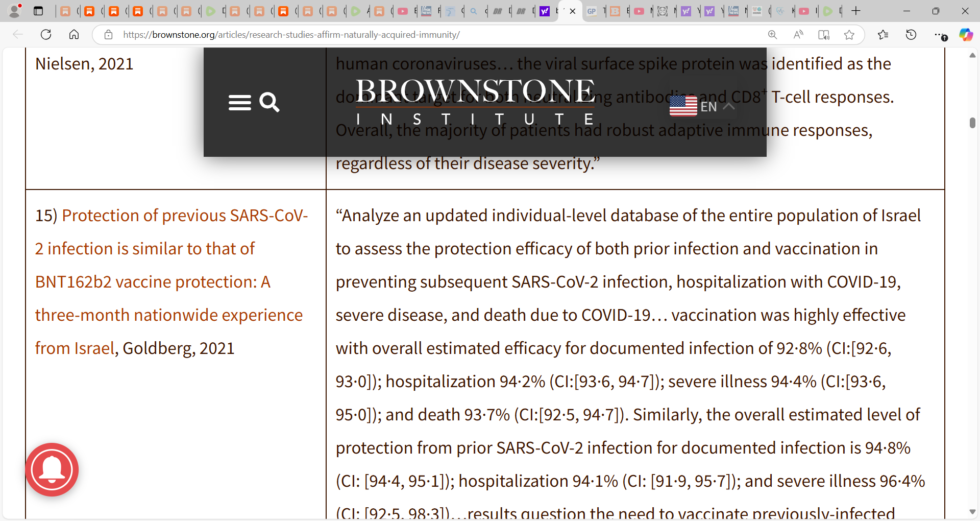980x521 pixels.
Task: Launch Copilot from the toolbar
Action: (x=966, y=35)
